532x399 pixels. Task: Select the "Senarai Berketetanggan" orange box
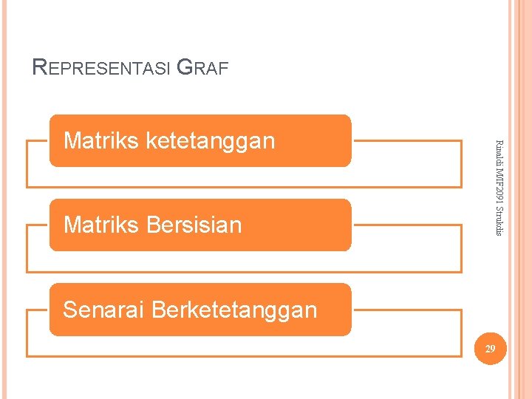click(x=199, y=310)
